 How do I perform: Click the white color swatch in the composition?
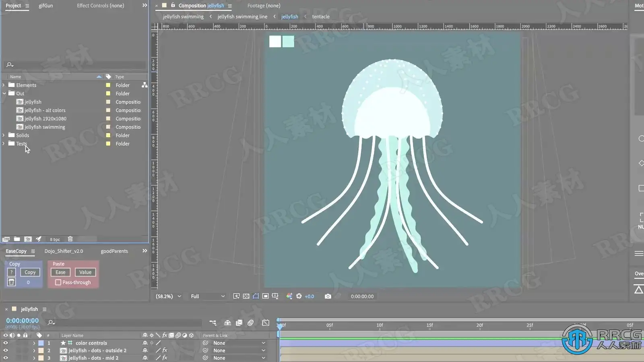(x=275, y=41)
